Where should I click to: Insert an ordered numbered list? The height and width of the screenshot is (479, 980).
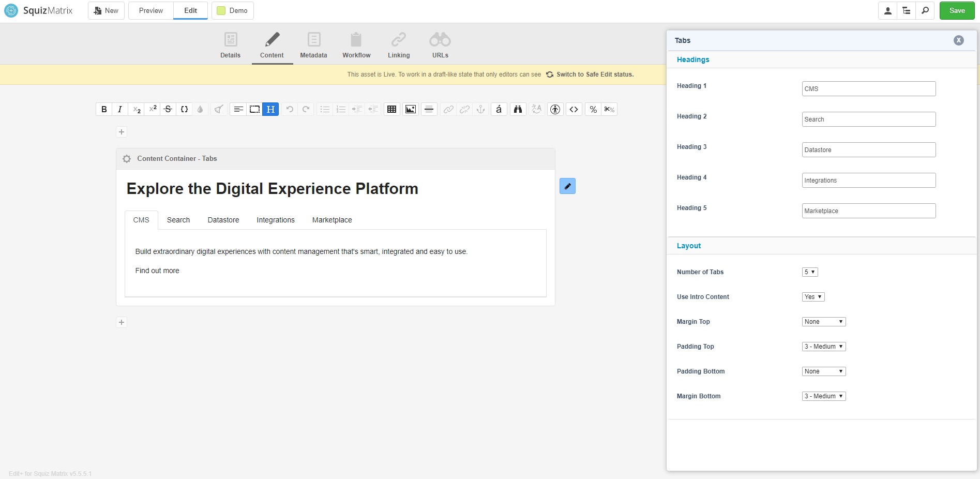[341, 109]
